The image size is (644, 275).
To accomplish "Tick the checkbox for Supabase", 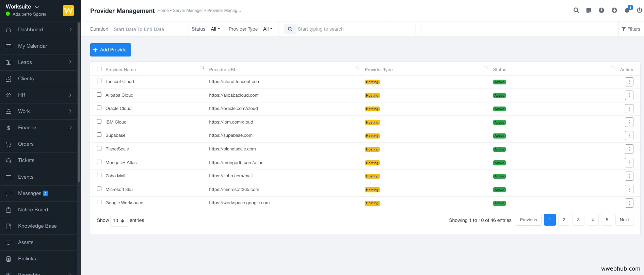I will pyautogui.click(x=99, y=135).
